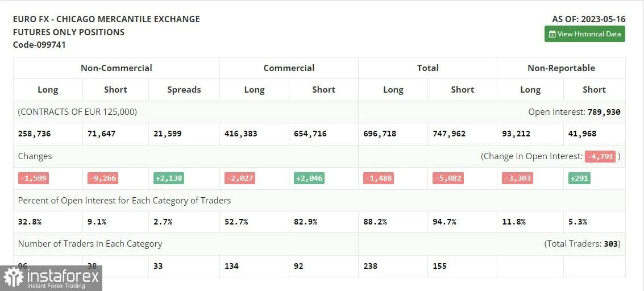The width and height of the screenshot is (644, 291).
Task: Click the red -5,082 total short badge
Action: 448,178
